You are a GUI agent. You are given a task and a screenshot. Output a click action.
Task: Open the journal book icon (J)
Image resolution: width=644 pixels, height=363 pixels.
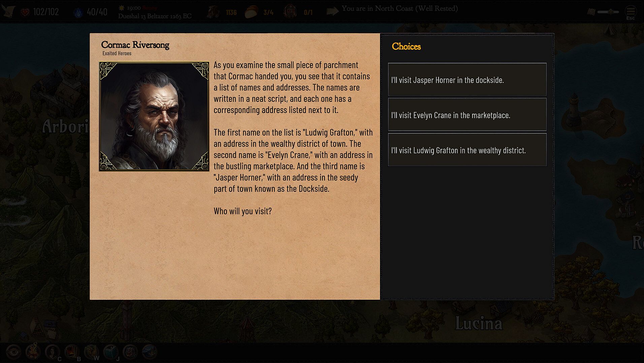click(110, 352)
